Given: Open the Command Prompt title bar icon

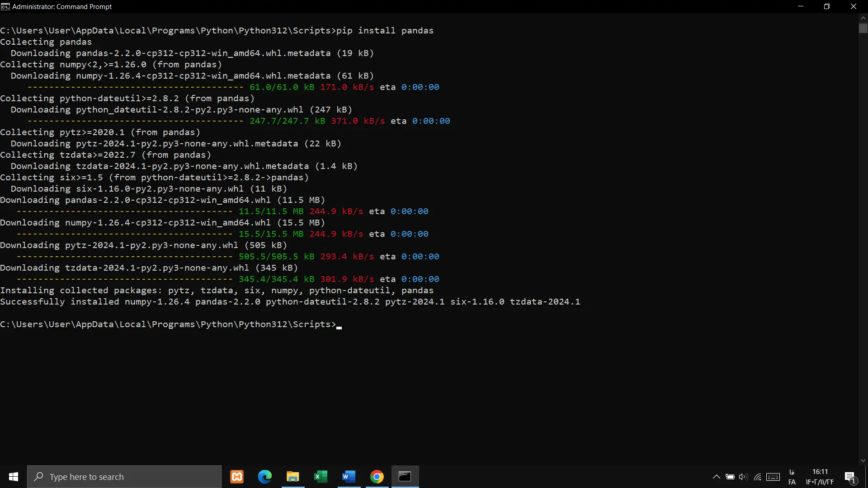Looking at the screenshot, I should [x=5, y=6].
